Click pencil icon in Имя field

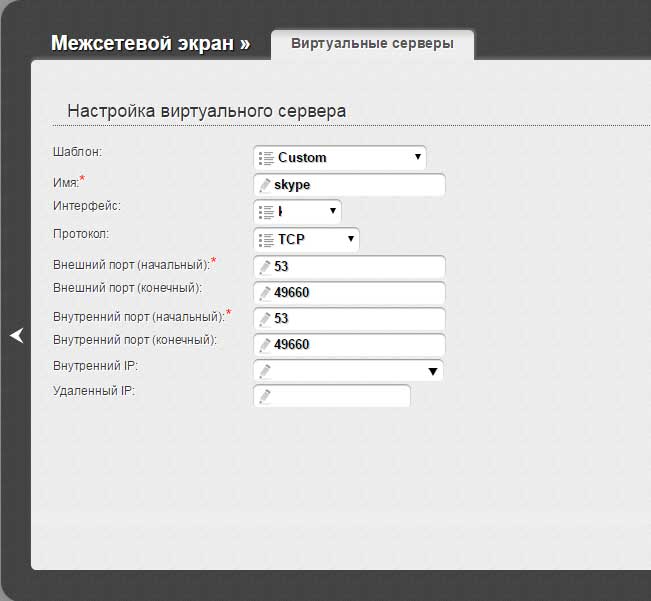pyautogui.click(x=265, y=185)
